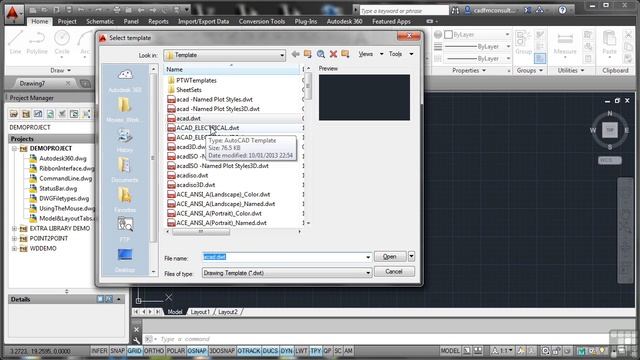
Task: Click the red Delete icon in dialog toolbar
Action: click(x=333, y=54)
